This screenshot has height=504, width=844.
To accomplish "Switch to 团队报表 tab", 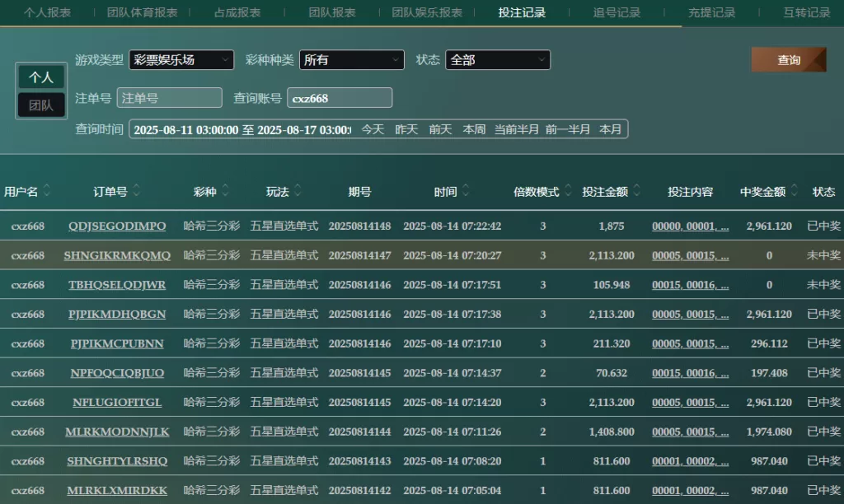I will (x=332, y=12).
